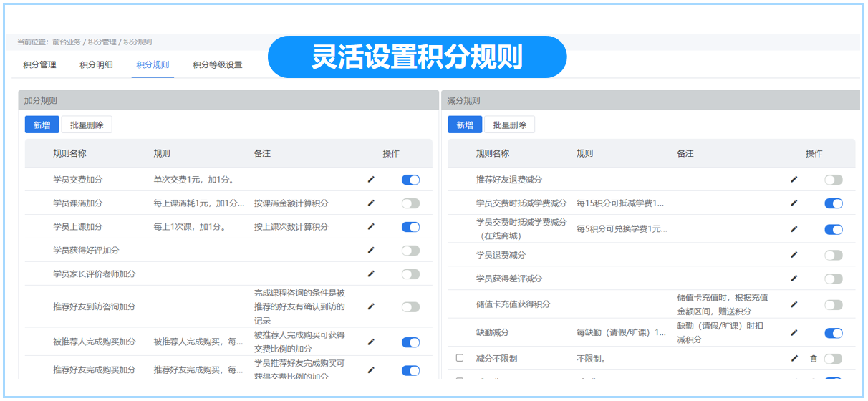The width and height of the screenshot is (868, 401).
Task: Edit the 学员交费加分 rule
Action: coord(371,180)
